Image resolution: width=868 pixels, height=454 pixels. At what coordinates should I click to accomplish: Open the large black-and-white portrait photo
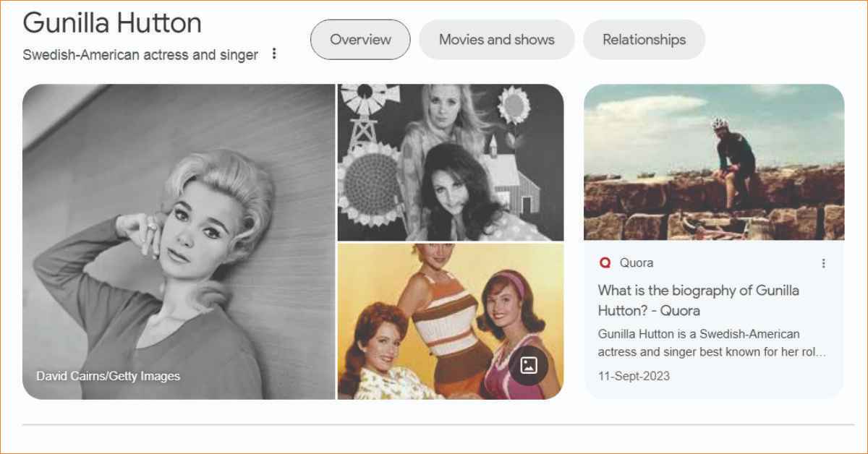point(179,241)
